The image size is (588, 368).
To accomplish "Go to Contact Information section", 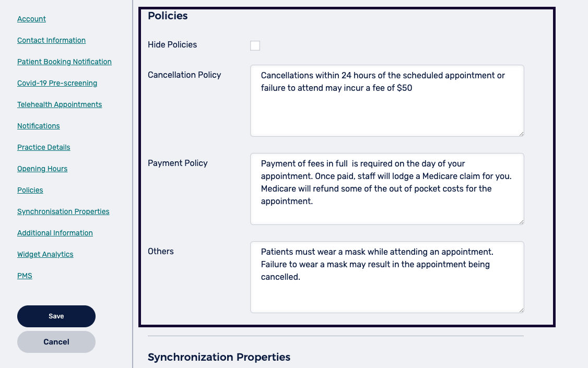I will pyautogui.click(x=51, y=40).
